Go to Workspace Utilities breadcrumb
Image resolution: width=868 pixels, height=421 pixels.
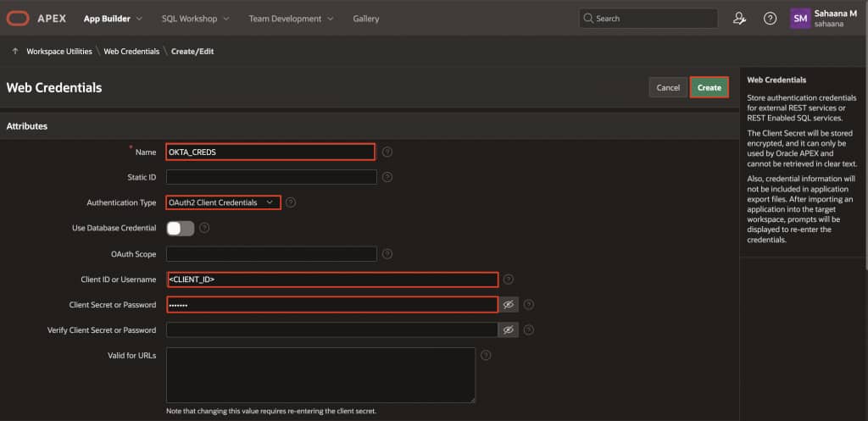pyautogui.click(x=59, y=51)
